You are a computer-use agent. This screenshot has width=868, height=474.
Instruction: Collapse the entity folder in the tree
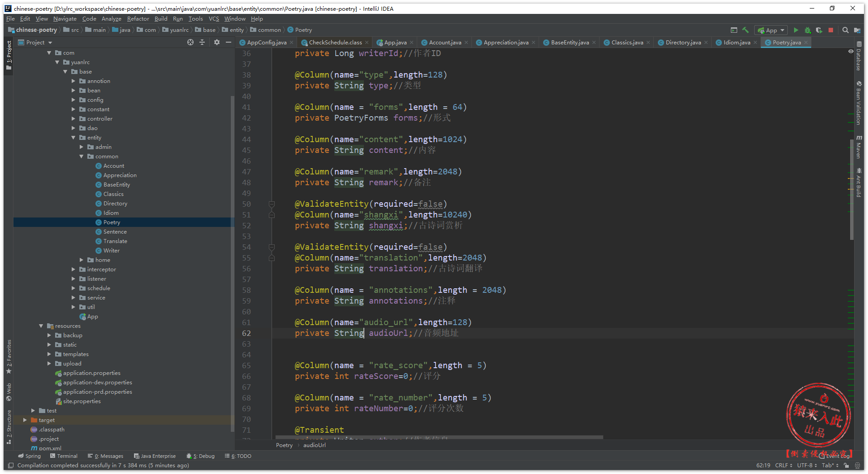[73, 138]
